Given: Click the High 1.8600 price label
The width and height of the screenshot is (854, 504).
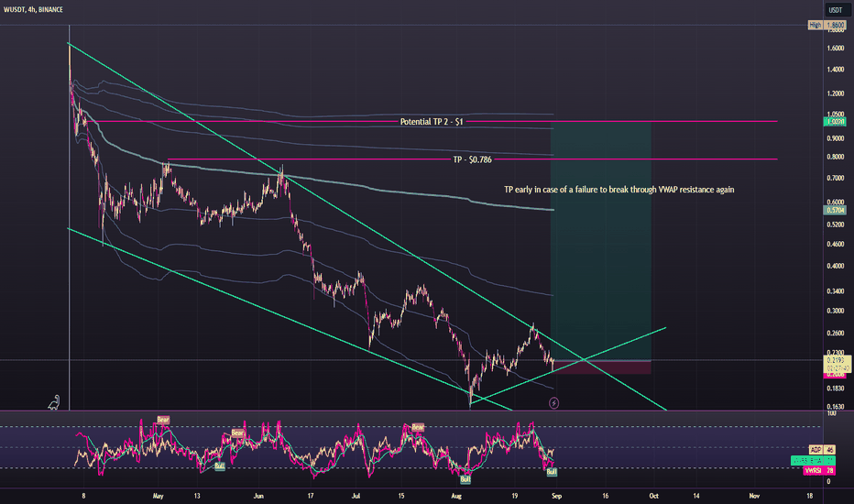Looking at the screenshot, I should 827,25.
